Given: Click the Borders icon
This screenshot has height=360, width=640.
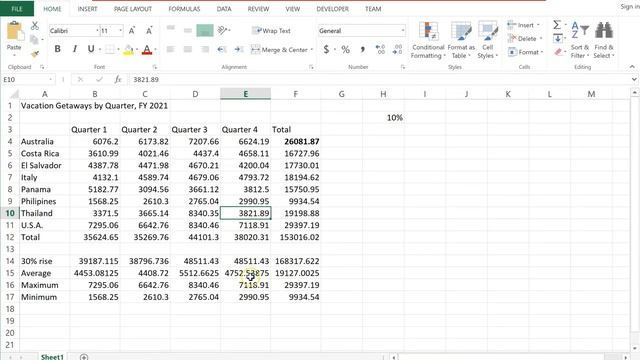Looking at the screenshot, I should click(109, 49).
